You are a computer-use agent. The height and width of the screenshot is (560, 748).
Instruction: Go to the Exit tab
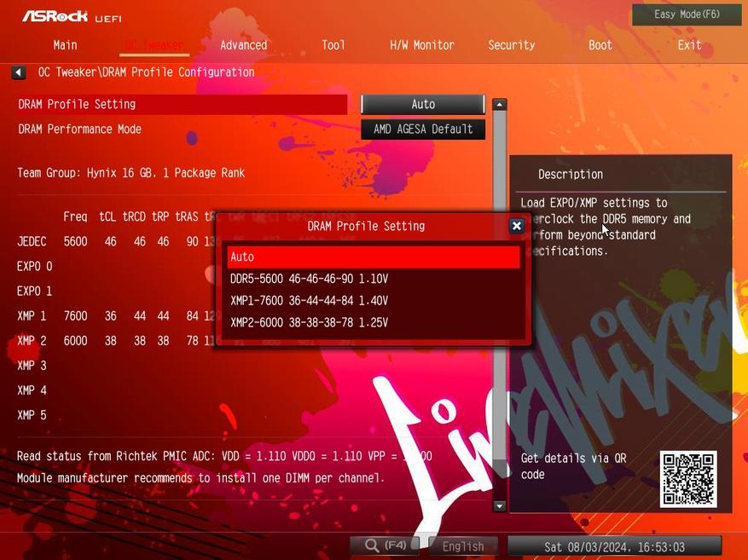click(x=689, y=45)
